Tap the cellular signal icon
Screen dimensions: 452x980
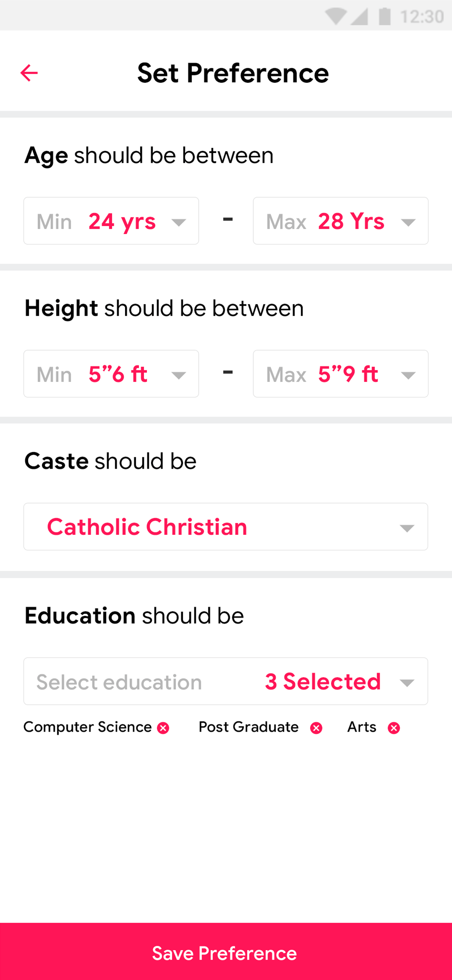click(x=360, y=17)
